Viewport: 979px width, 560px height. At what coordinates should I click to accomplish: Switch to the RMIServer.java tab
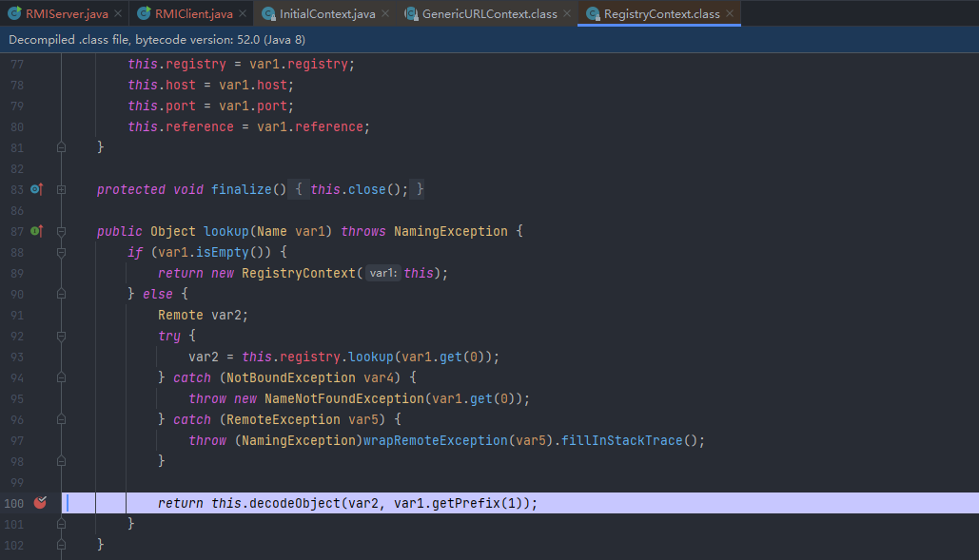coord(66,13)
